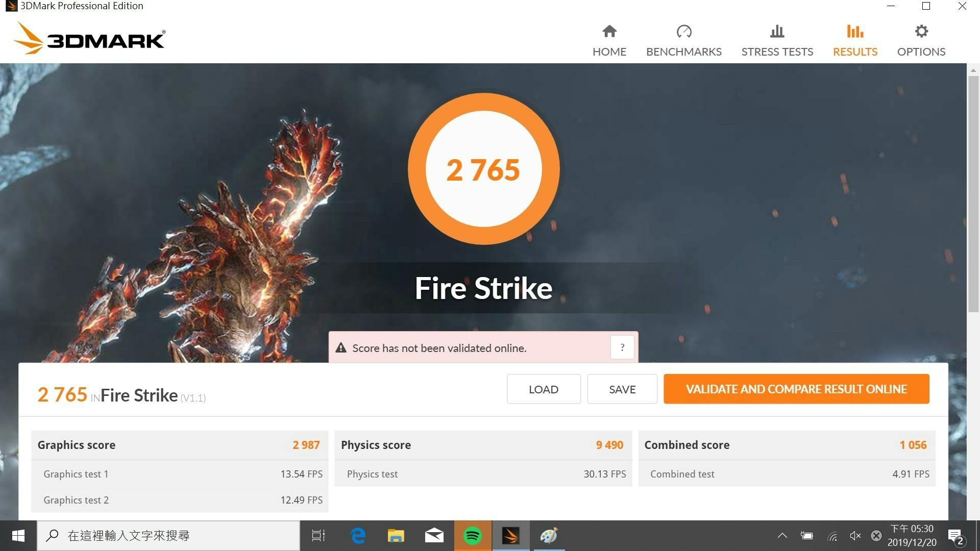Click the Options gear icon
This screenshot has width=980, height=551.
[921, 32]
